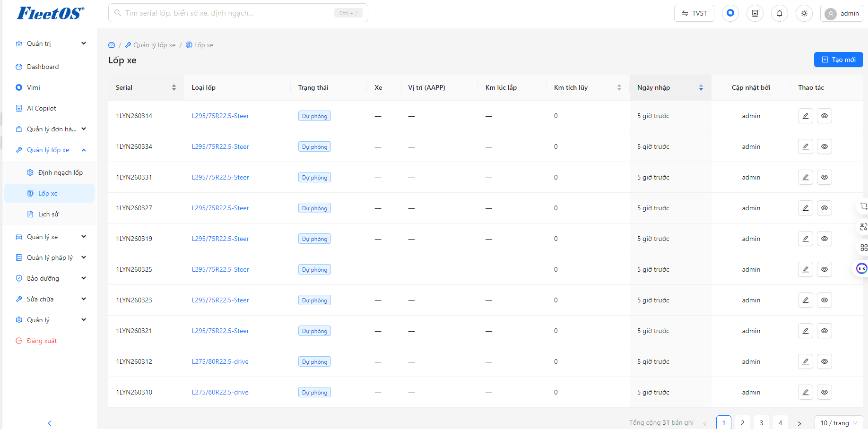
Task: Click the home breadcrumb icon
Action: click(112, 45)
